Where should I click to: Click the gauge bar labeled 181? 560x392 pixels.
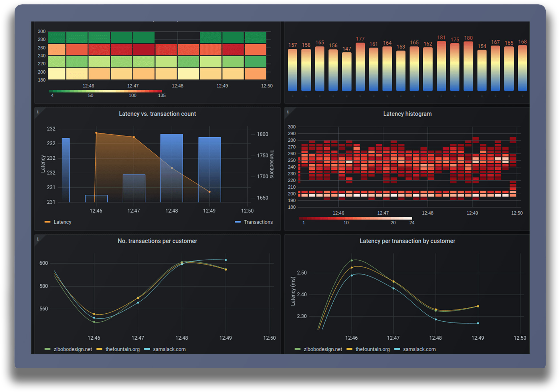[441, 66]
